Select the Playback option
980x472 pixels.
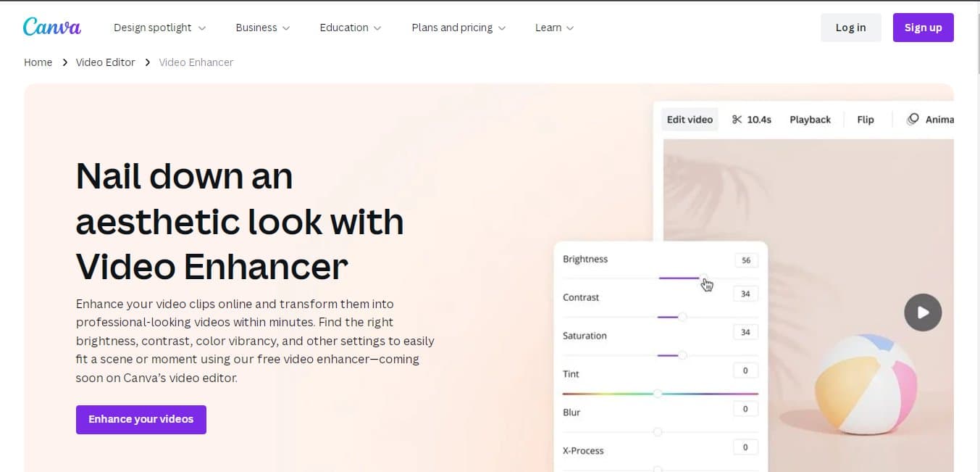point(810,120)
